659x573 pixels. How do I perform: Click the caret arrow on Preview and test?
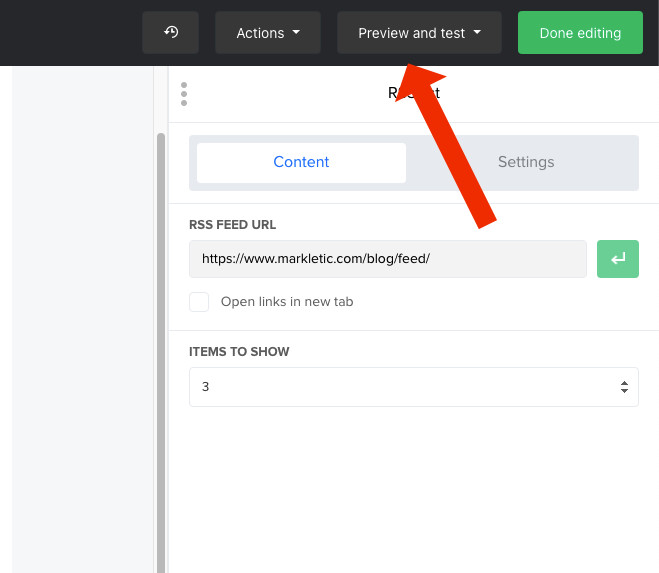pos(477,33)
